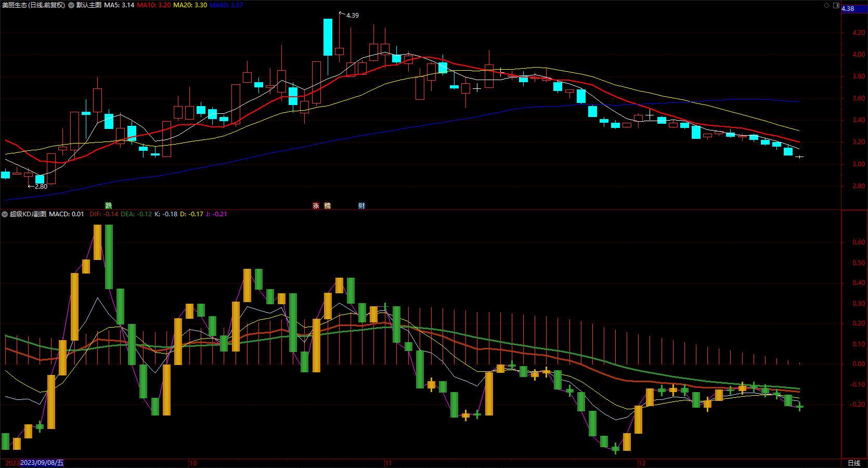Viewport: 868px width, 468px height.
Task: Click the 3.40 price axis label
Action: (859, 120)
